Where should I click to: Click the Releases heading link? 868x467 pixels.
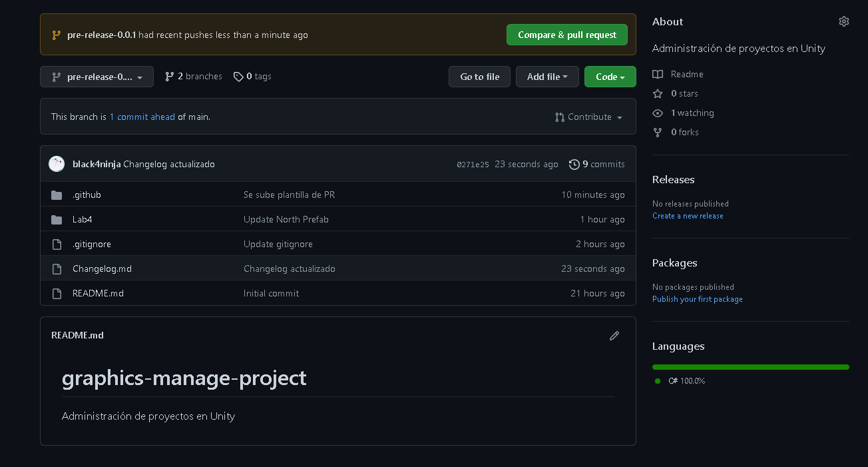point(673,180)
